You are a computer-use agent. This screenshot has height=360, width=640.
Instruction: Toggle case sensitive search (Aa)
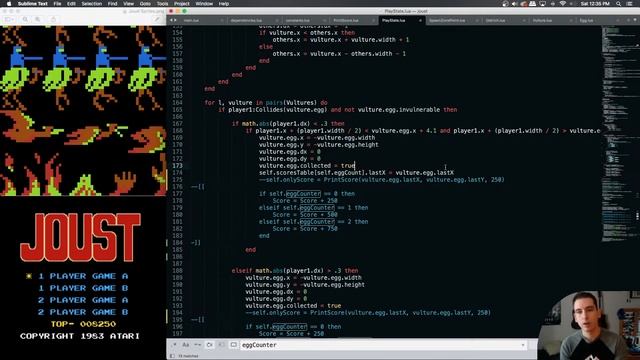185,345
